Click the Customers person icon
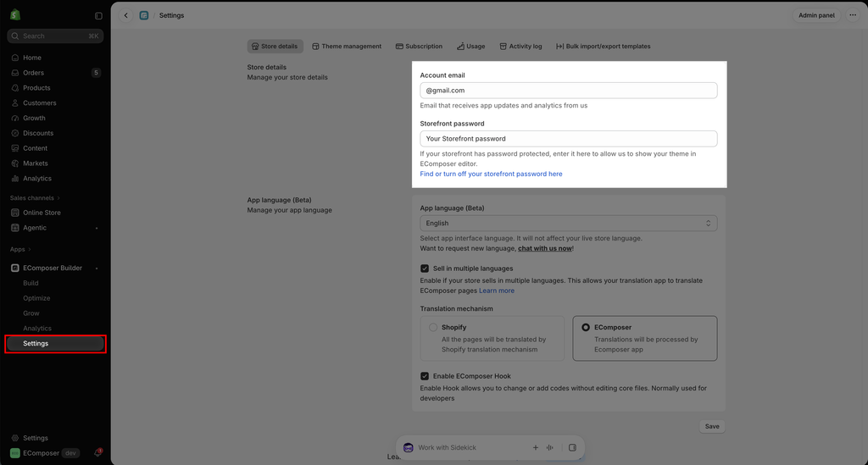 (x=15, y=102)
